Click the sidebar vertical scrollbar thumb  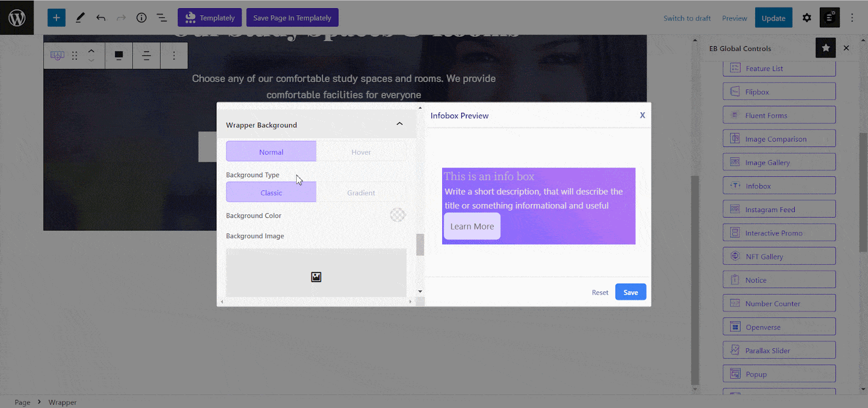(x=863, y=192)
